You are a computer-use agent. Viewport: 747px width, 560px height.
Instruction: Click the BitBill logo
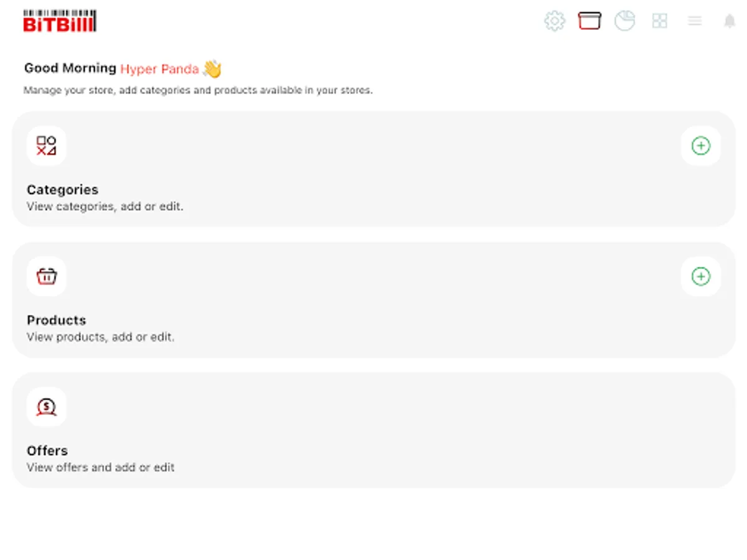click(60, 21)
